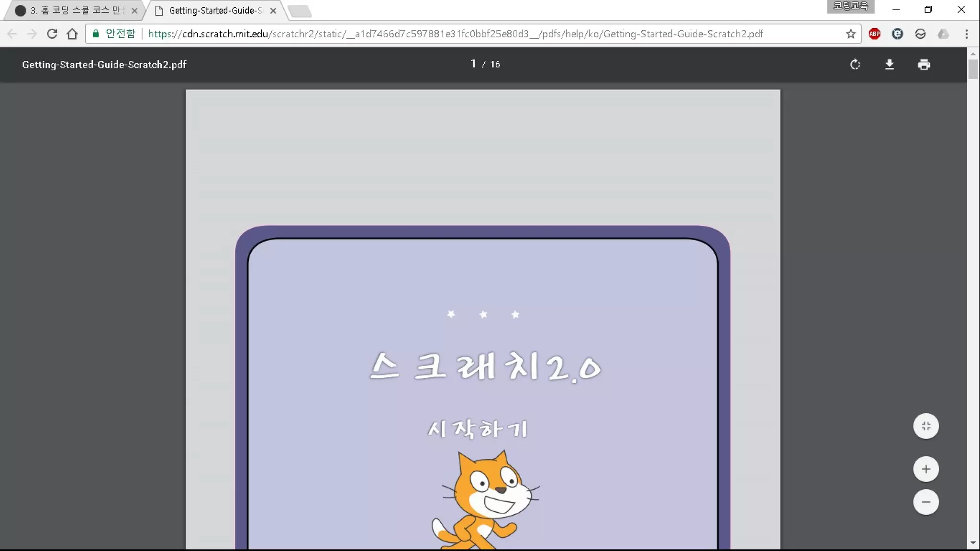Close the Getting-Started-Guide tab
The width and height of the screenshot is (980, 551).
tap(273, 11)
